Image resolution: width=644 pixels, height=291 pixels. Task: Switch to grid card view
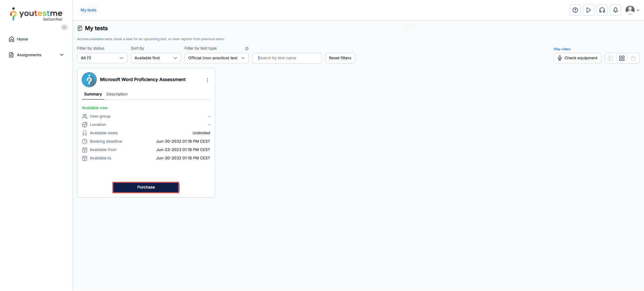pyautogui.click(x=622, y=58)
